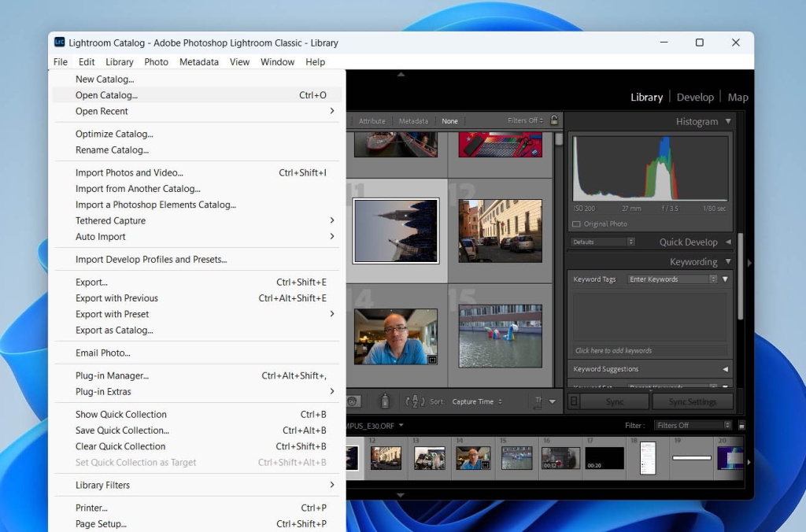Select thumbnail 13 in the filmstrip
The width and height of the screenshot is (806, 532).
click(x=429, y=456)
